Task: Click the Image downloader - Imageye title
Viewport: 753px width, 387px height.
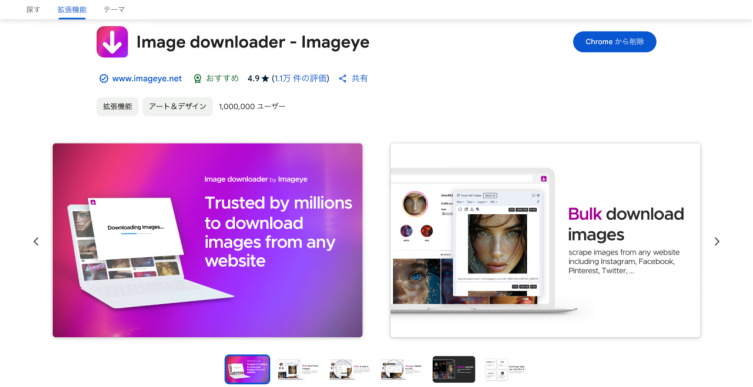Action: (253, 42)
